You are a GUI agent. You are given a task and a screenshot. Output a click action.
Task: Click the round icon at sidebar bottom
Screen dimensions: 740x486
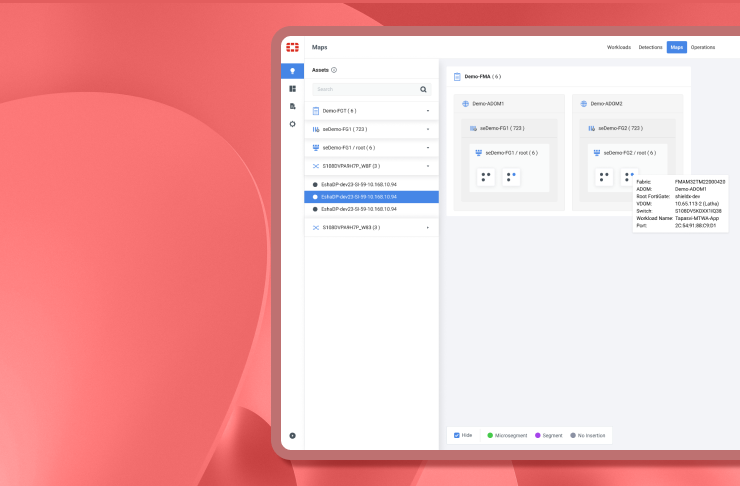(x=293, y=436)
